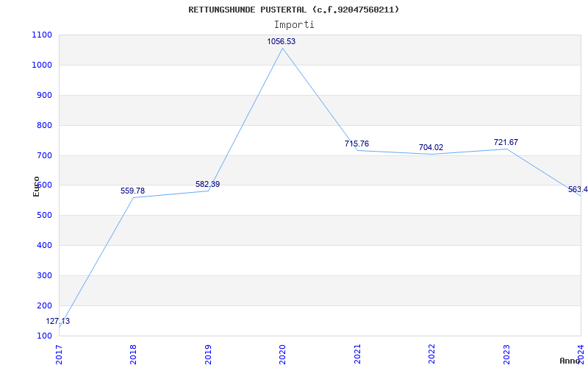Click the Anno axis title
The width and height of the screenshot is (588, 368).
coord(570,361)
